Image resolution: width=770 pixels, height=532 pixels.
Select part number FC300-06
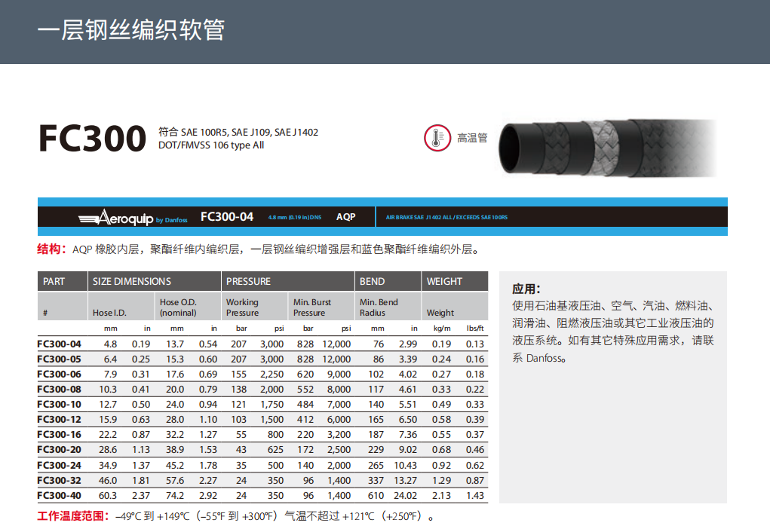coord(59,375)
